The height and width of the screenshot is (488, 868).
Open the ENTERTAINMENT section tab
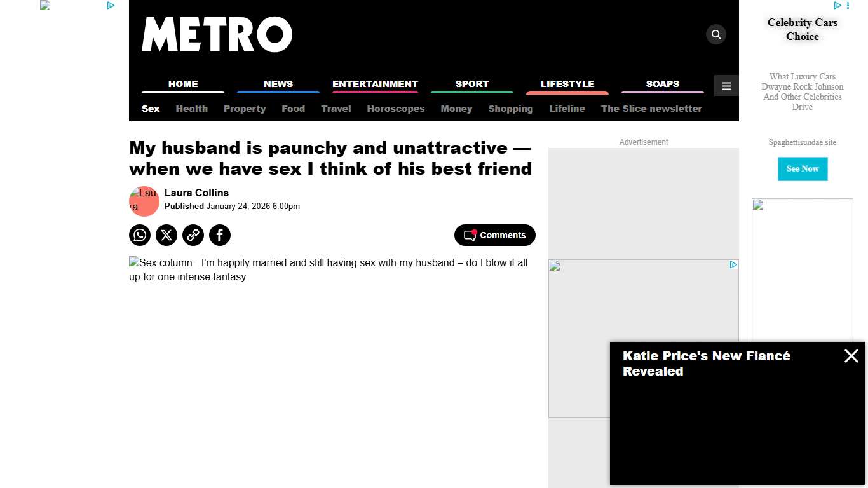click(375, 84)
